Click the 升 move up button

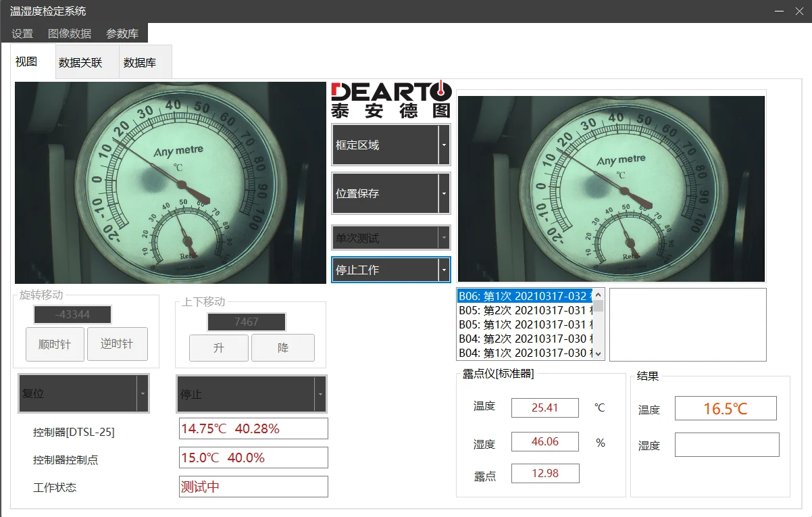218,348
